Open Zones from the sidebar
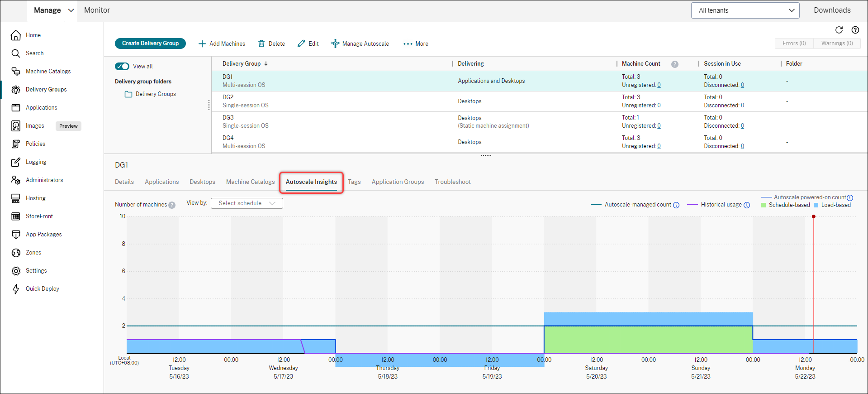 (33, 253)
